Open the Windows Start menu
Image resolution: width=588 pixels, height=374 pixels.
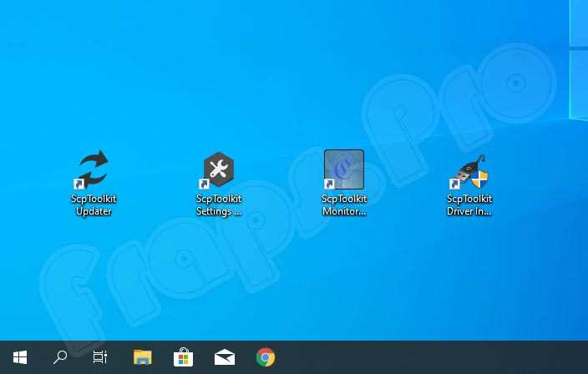20,357
